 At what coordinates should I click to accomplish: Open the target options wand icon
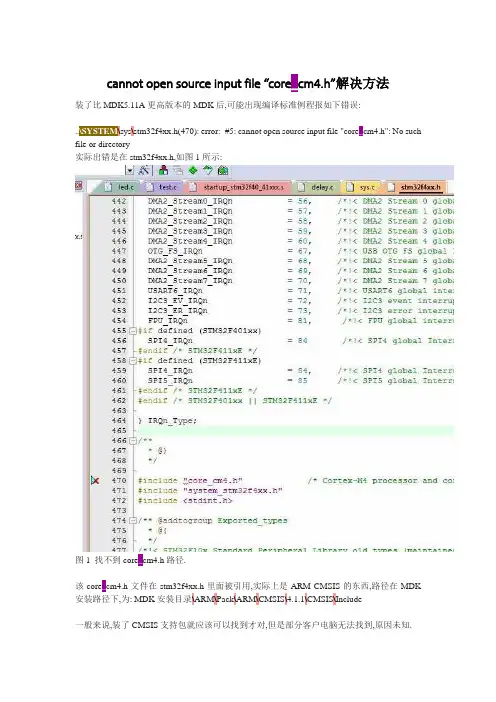tap(143, 170)
